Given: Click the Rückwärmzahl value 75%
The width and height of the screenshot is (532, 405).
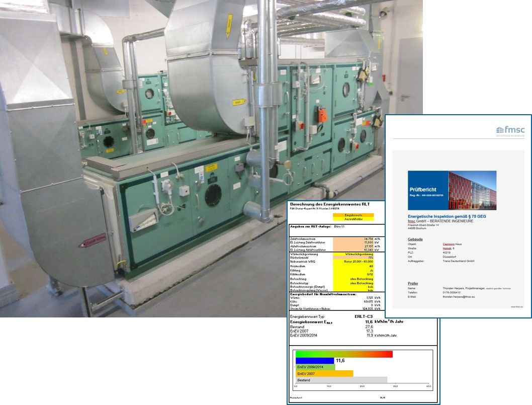Looking at the screenshot, I should (x=353, y=258).
